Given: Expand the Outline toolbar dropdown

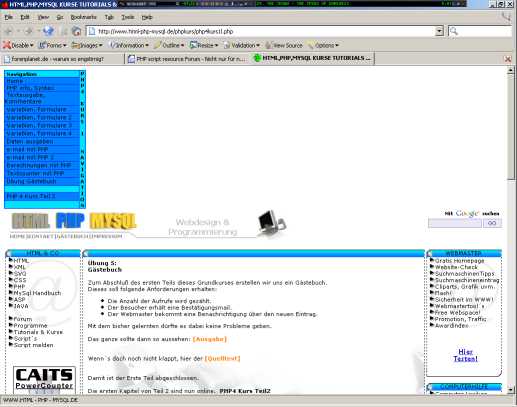Looking at the screenshot, I should (169, 45).
